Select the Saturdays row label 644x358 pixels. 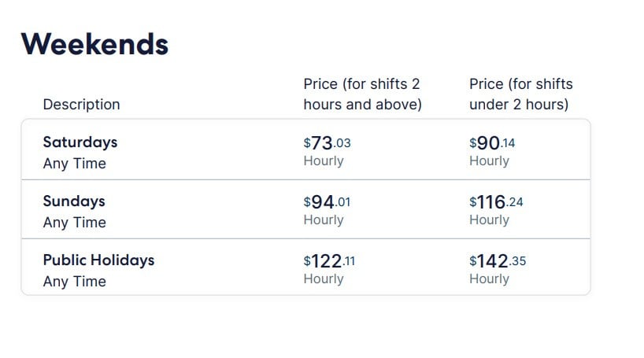(80, 142)
